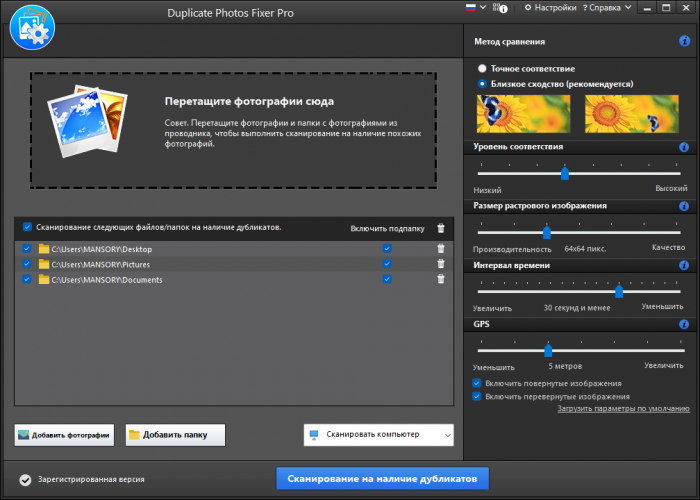Click Зарегистрированная версия status text

point(91,479)
